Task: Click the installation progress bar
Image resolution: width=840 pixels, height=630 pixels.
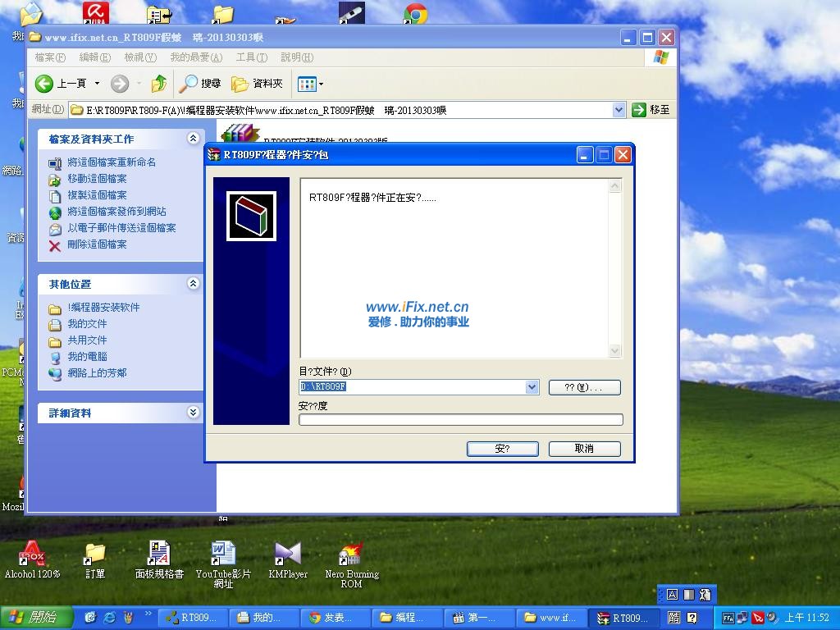Action: (461, 419)
